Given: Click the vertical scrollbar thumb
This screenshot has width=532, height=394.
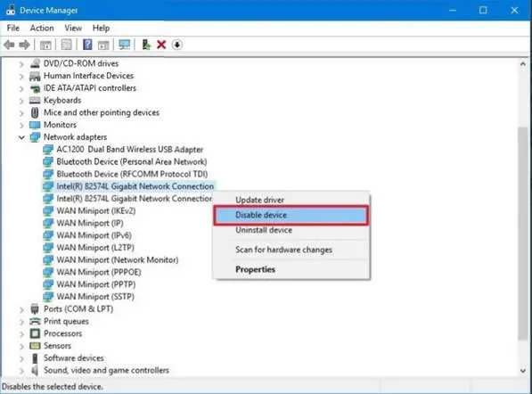Looking at the screenshot, I should 523,233.
